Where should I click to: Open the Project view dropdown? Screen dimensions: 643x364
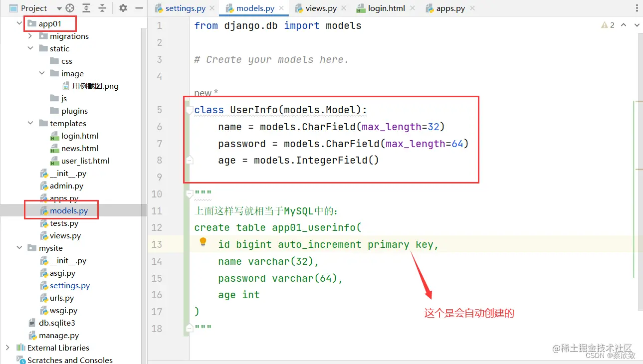[x=59, y=8]
